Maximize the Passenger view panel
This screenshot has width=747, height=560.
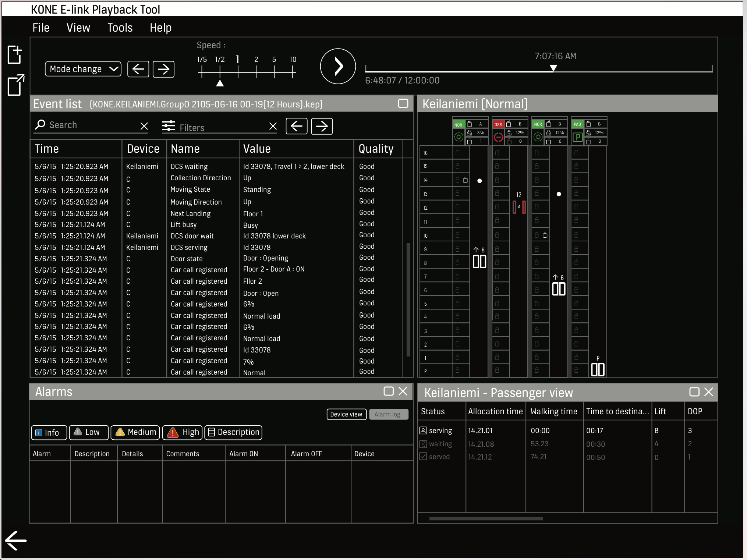(x=694, y=392)
